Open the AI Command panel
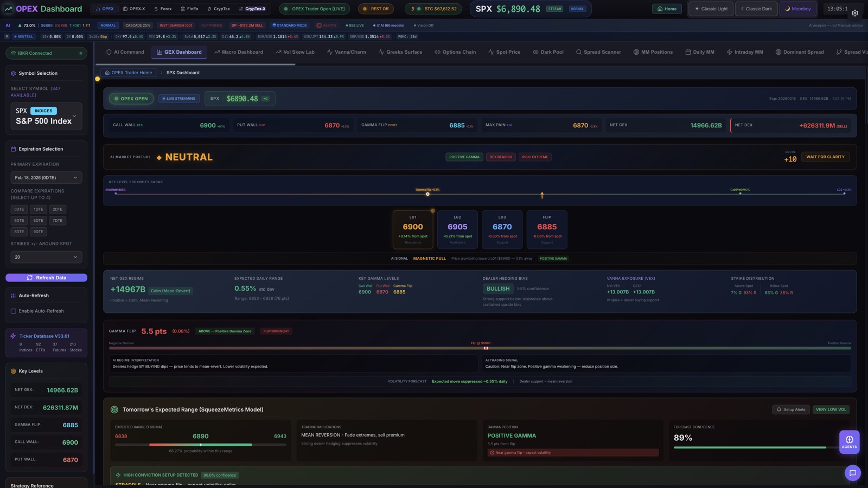 pos(125,52)
